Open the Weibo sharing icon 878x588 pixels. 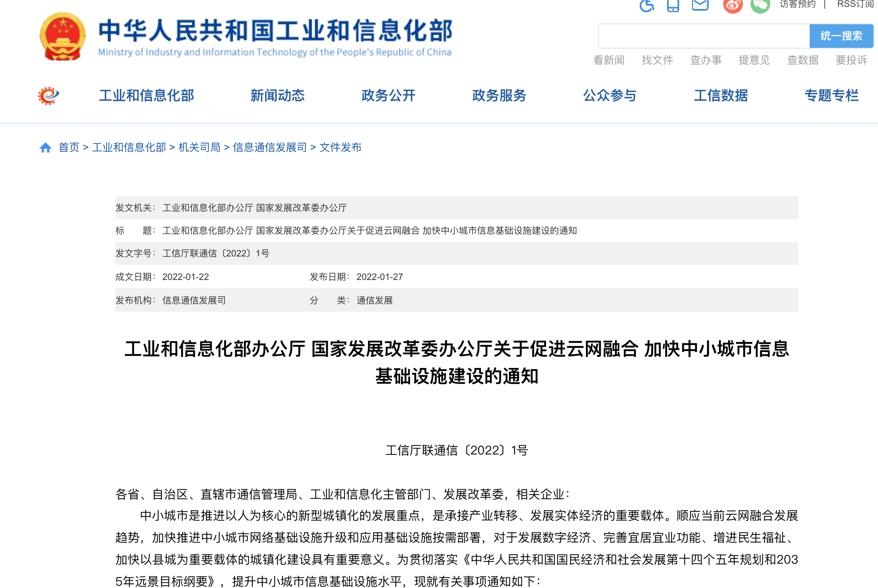[x=733, y=5]
